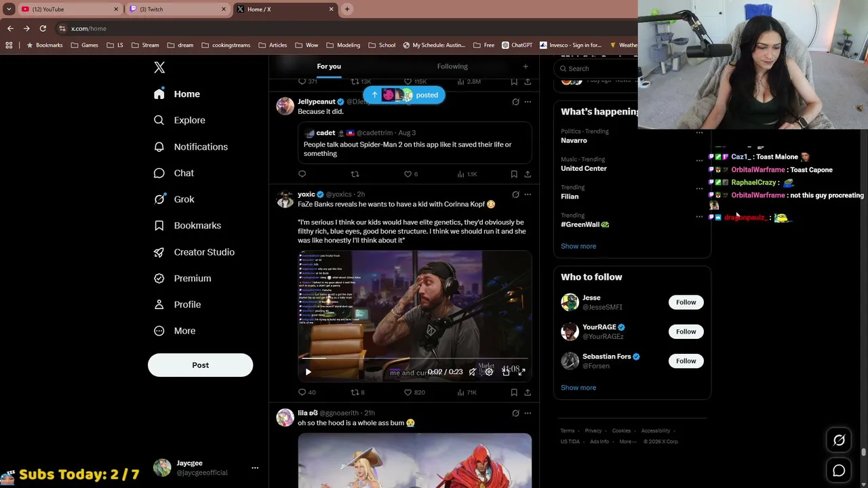The width and height of the screenshot is (868, 488).
Task: Open Notifications in the X sidebar
Action: [x=191, y=146]
